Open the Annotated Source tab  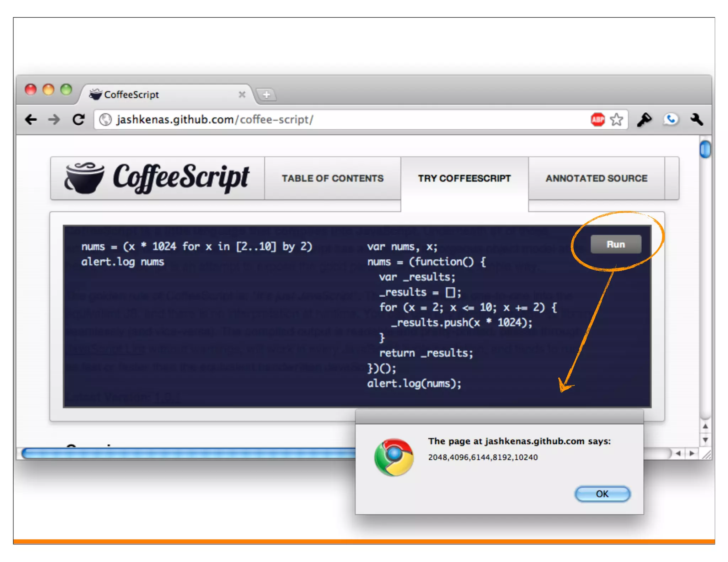[x=596, y=178]
